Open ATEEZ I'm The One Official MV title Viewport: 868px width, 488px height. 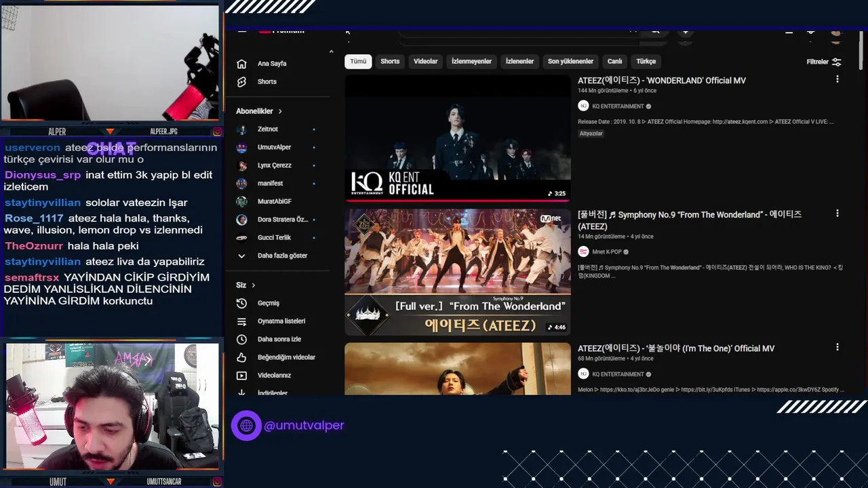point(676,348)
